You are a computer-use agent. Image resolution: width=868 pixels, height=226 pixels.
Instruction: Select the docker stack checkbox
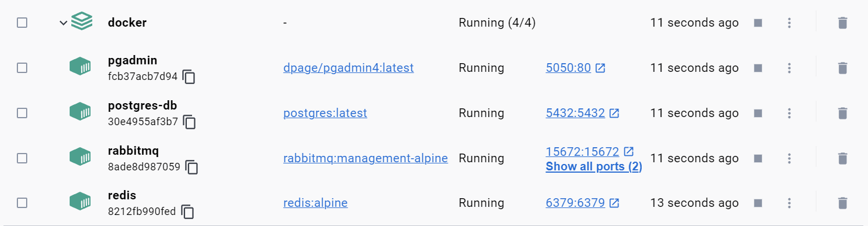[22, 23]
